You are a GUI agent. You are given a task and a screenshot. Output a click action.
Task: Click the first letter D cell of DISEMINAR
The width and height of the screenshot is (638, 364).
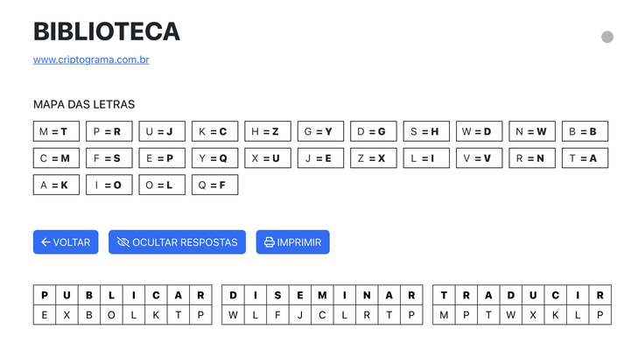(x=233, y=295)
